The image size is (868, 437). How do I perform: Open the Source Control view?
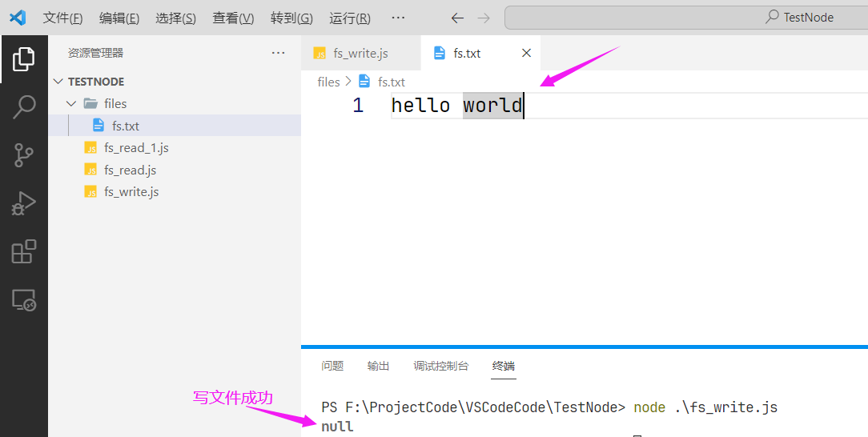point(23,155)
